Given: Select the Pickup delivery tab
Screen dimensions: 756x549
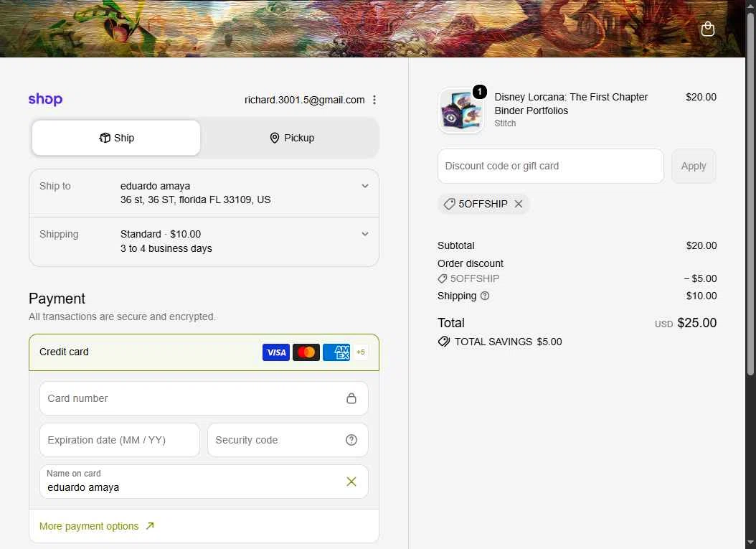Looking at the screenshot, I should click(x=292, y=138).
